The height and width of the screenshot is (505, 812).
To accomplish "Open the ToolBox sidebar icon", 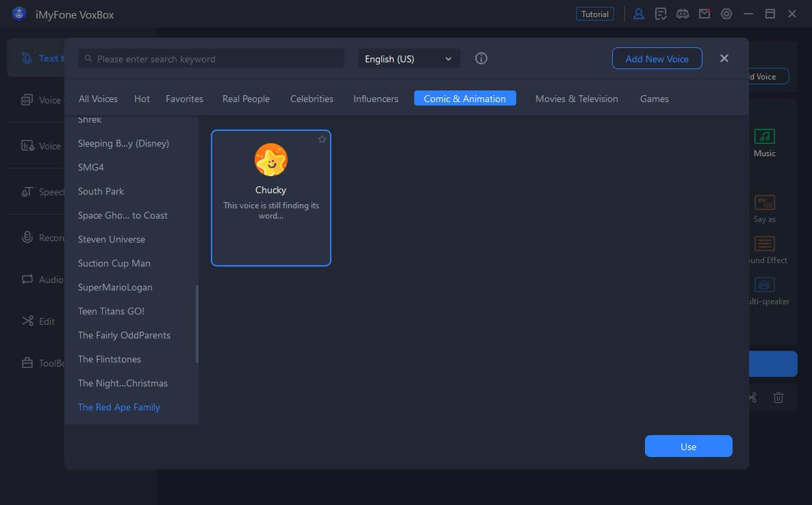I will tap(27, 363).
